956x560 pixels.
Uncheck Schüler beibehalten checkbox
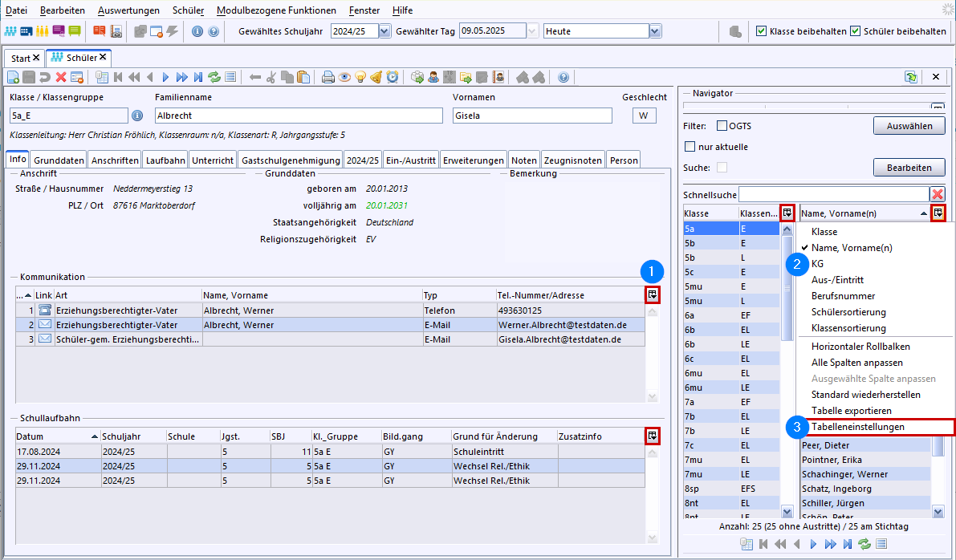click(x=856, y=31)
